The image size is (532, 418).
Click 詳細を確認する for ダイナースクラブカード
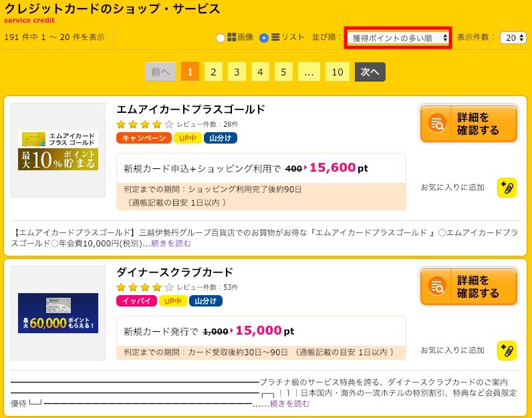pyautogui.click(x=469, y=286)
